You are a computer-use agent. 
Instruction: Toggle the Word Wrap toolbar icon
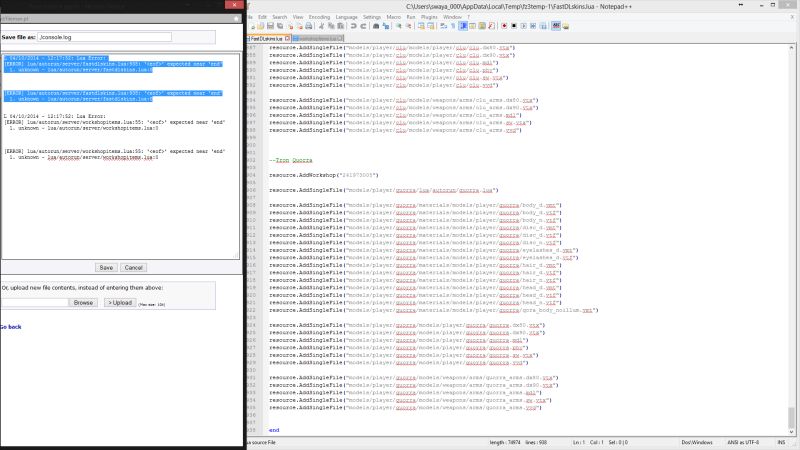[x=443, y=26]
